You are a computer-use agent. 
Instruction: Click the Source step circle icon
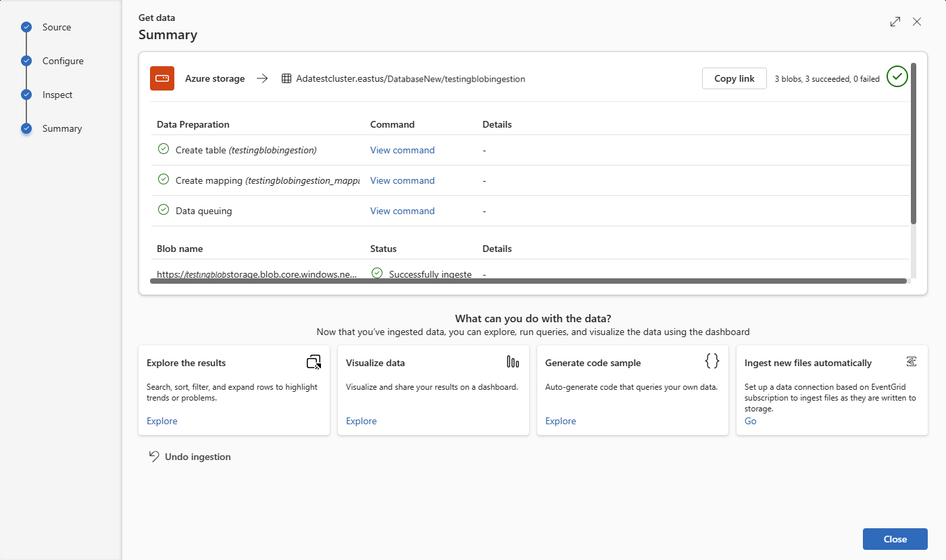click(26, 27)
